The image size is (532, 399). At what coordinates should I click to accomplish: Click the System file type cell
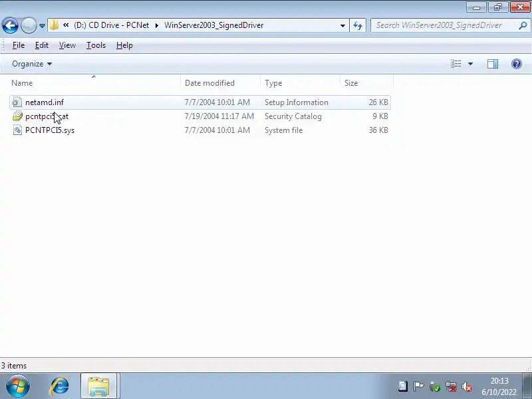tap(283, 130)
